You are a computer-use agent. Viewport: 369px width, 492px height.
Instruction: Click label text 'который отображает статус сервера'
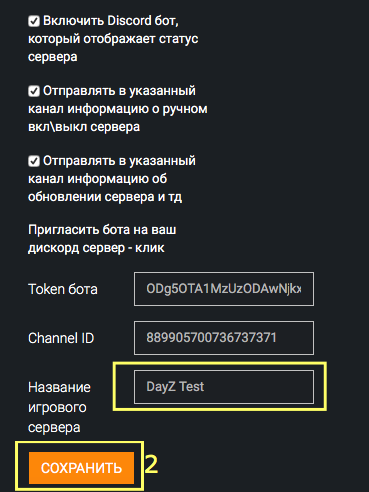click(113, 48)
